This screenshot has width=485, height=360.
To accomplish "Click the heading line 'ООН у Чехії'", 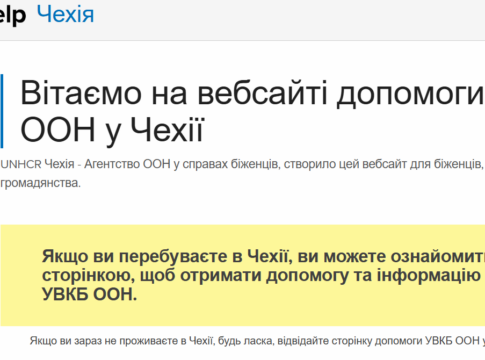I will pos(112,130).
